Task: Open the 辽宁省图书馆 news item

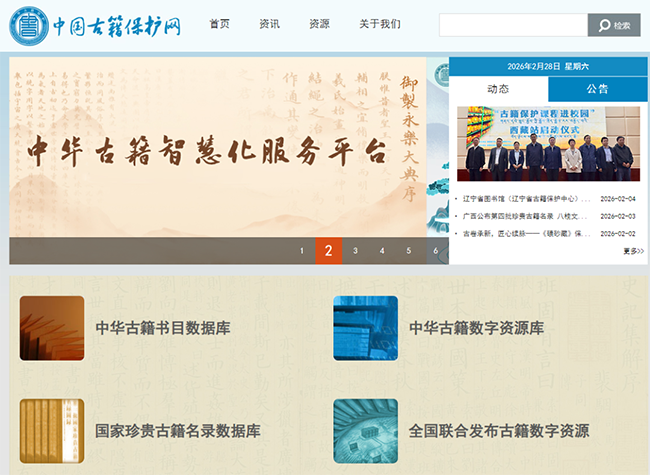Action: (526, 199)
